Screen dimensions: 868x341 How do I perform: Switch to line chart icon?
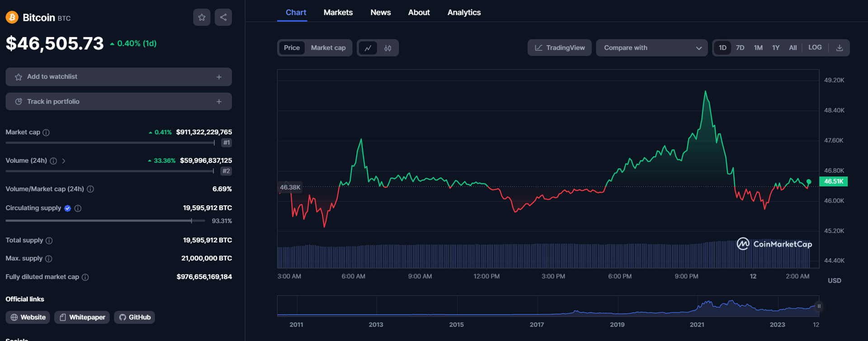pyautogui.click(x=368, y=48)
